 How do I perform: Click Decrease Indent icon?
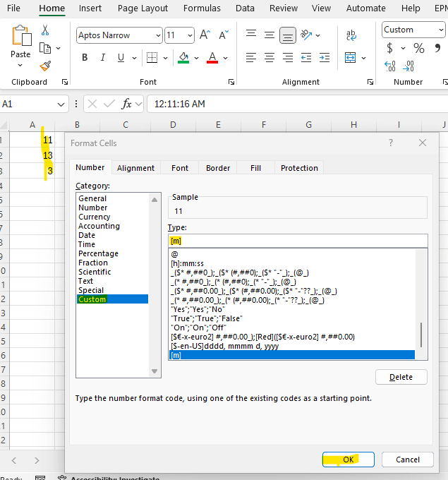pyautogui.click(x=306, y=58)
